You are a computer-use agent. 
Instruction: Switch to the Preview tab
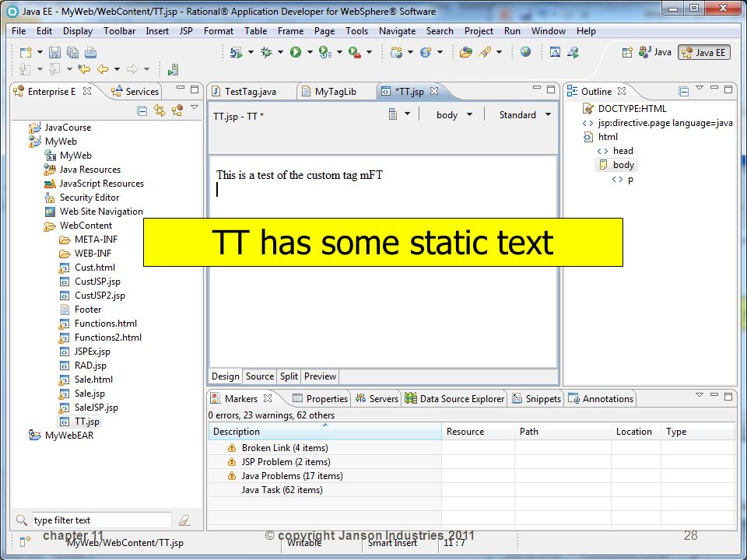[x=320, y=376]
